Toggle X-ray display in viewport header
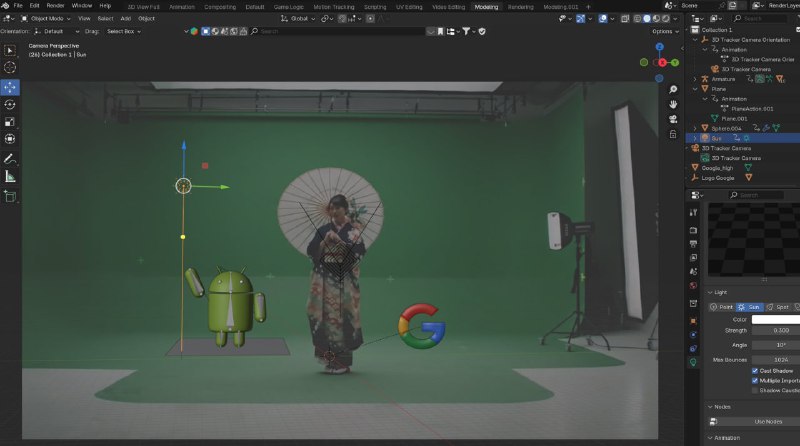800x446 pixels. click(625, 18)
